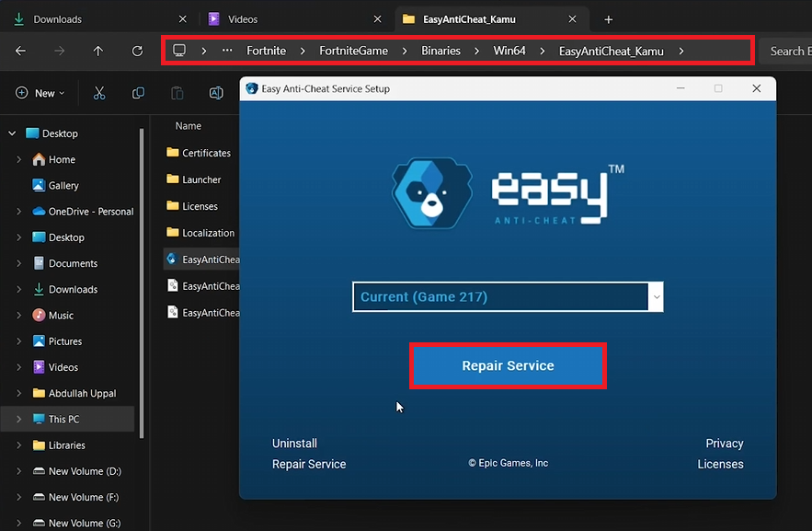Open the Current (Game 217) dropdown
Screen dimensions: 812x531
pyautogui.click(x=508, y=297)
